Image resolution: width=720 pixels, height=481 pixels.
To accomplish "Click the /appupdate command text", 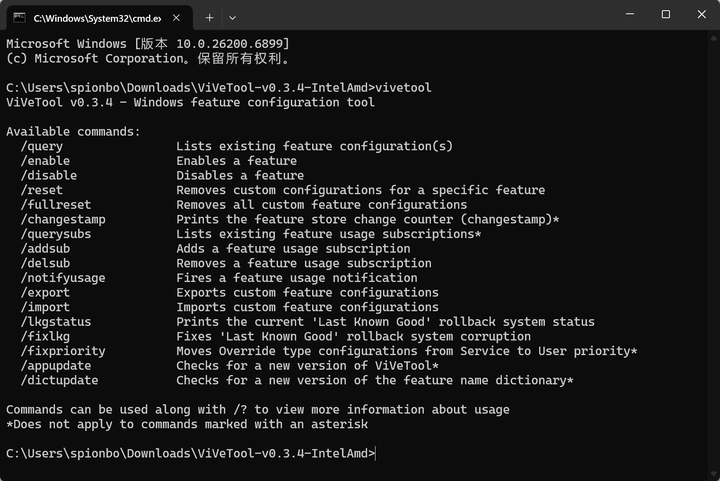I will point(56,366).
